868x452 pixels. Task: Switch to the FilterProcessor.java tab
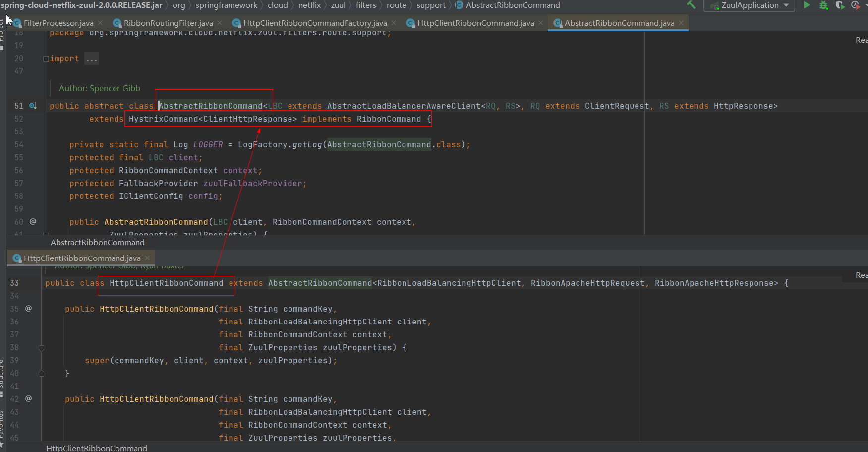pyautogui.click(x=58, y=23)
